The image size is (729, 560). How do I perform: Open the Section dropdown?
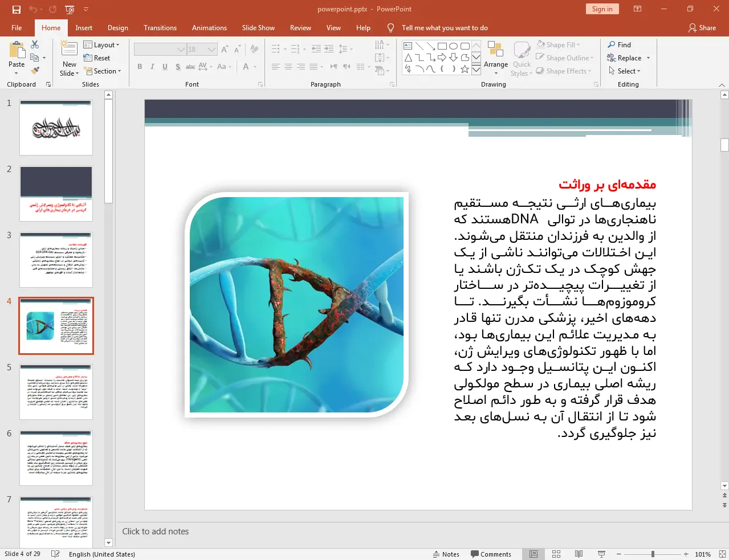point(103,71)
